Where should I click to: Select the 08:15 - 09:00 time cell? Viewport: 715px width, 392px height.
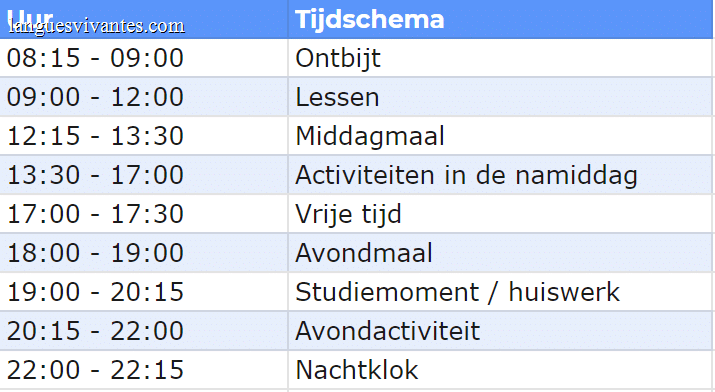[x=144, y=58]
